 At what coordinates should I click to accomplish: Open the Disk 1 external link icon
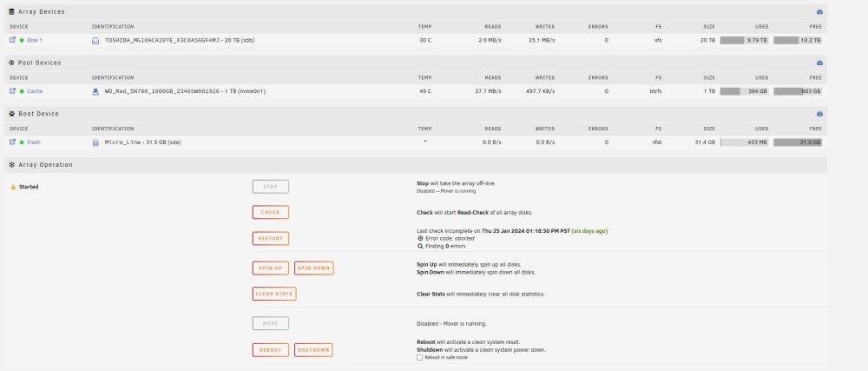(13, 40)
